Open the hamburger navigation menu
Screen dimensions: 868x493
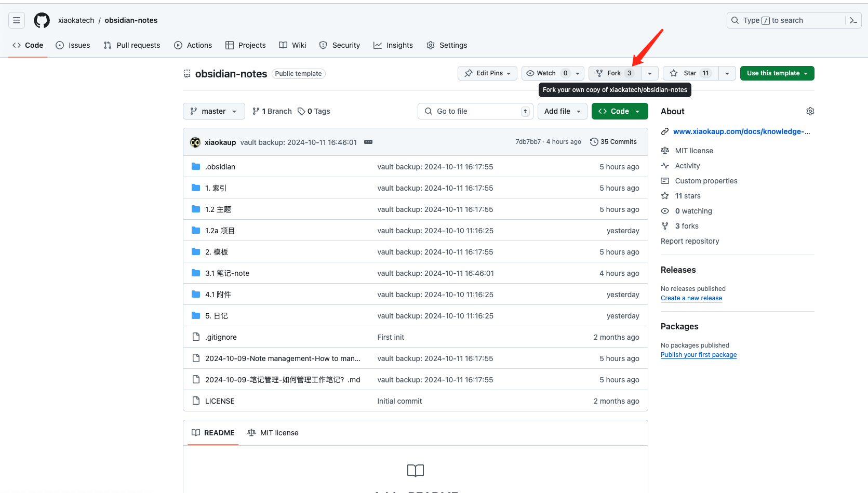tap(17, 20)
